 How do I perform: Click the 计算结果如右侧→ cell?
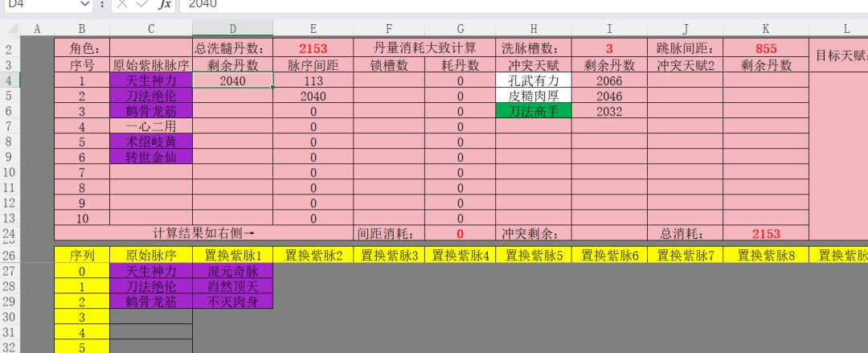click(x=203, y=232)
